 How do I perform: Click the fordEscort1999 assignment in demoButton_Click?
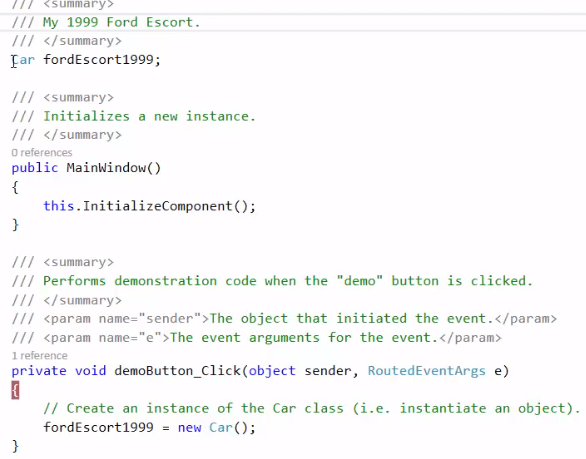click(98, 427)
